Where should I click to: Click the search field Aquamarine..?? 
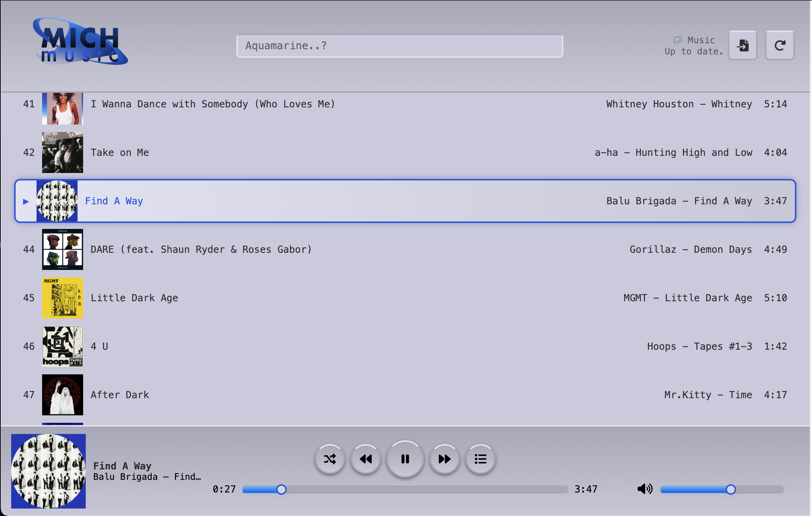coord(399,46)
